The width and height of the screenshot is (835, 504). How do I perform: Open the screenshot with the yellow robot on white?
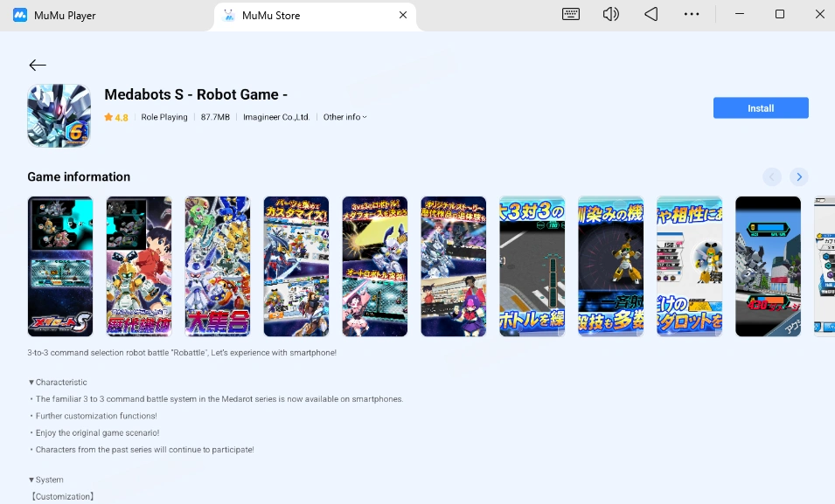pos(689,266)
